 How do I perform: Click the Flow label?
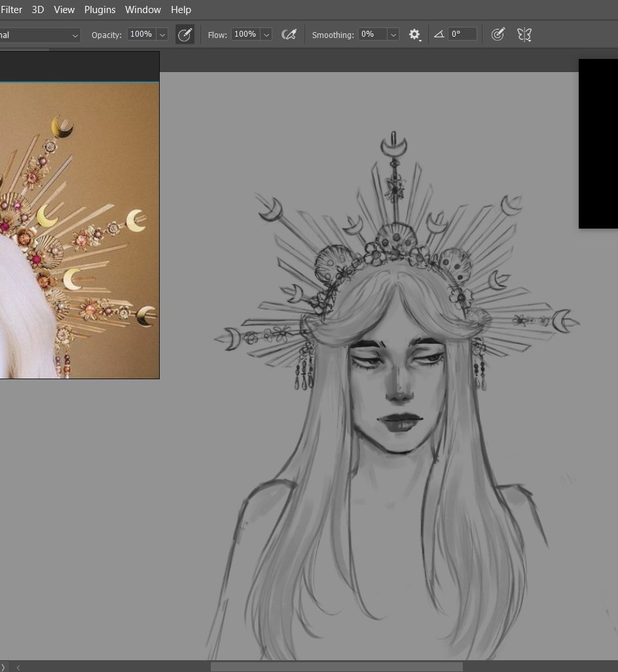(217, 35)
